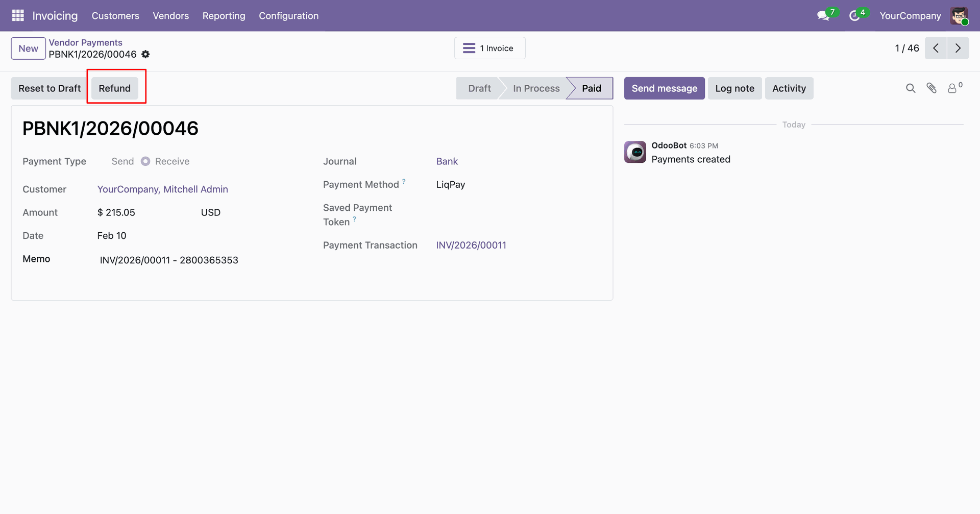Go back to Vendor Payments breadcrumb

[x=86, y=42]
